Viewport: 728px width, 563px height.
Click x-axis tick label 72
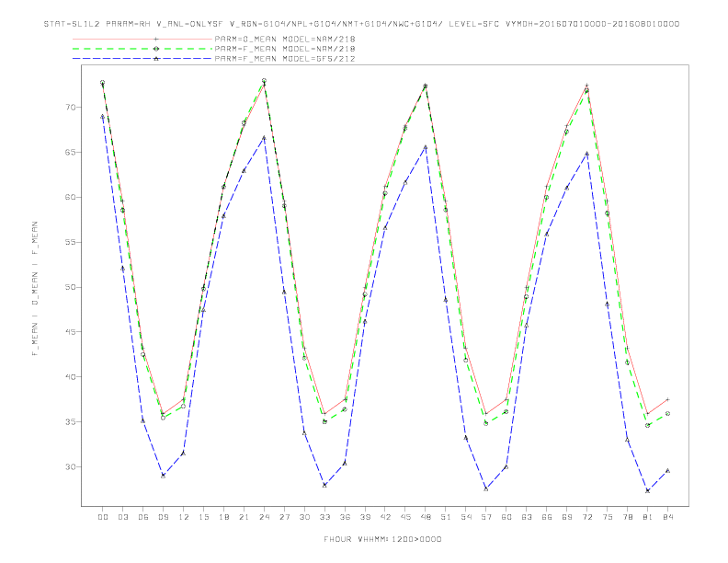pyautogui.click(x=586, y=517)
